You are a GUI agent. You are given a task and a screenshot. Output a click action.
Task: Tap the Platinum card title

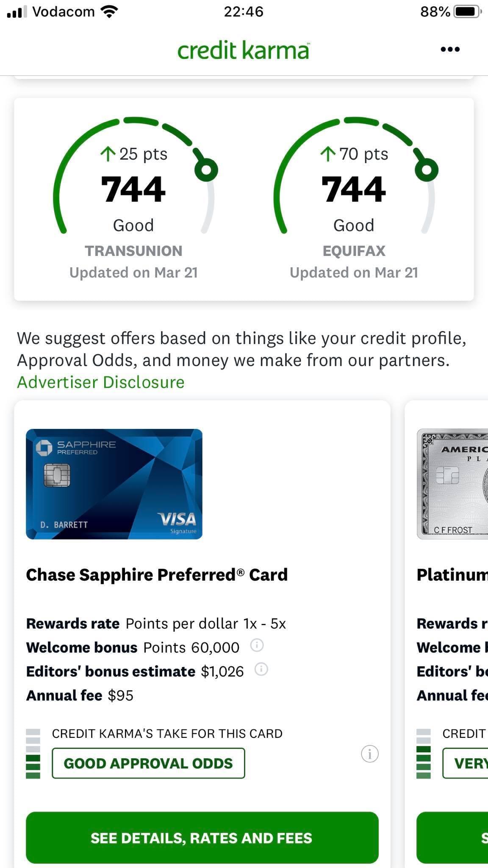tap(452, 575)
